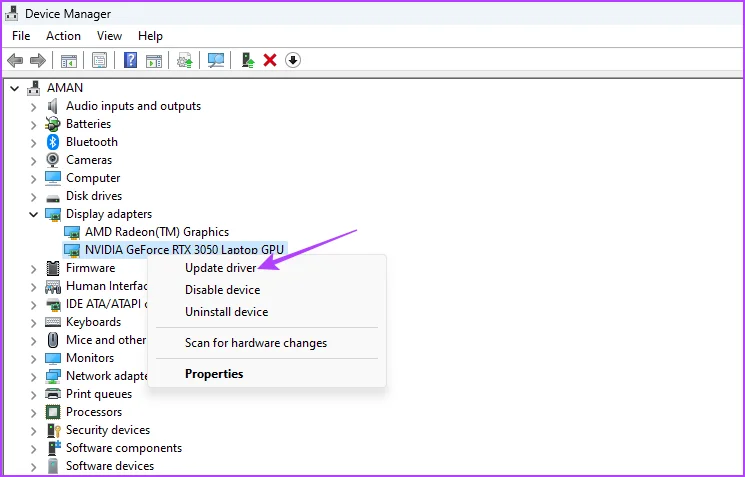The width and height of the screenshot is (745, 477).
Task: Click the update driver gear toolbar icon
Action: coord(184,60)
